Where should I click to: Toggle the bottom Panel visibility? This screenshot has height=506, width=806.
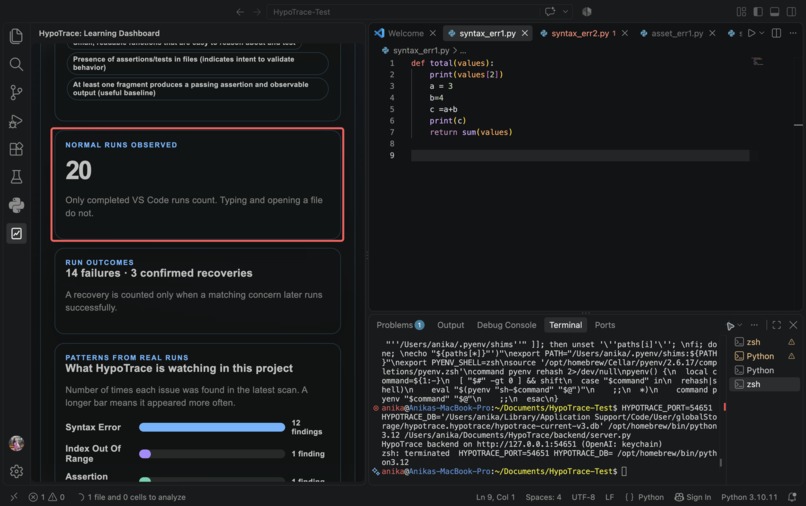(775, 11)
